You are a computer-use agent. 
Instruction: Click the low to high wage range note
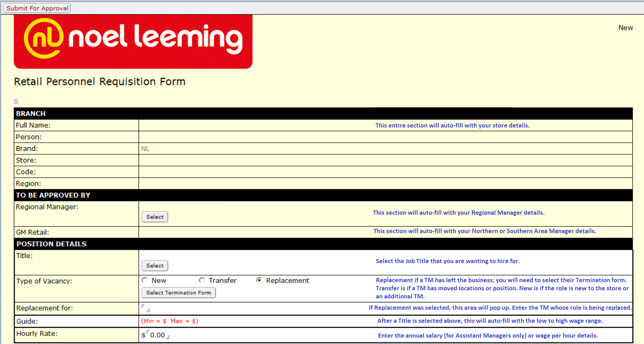490,321
